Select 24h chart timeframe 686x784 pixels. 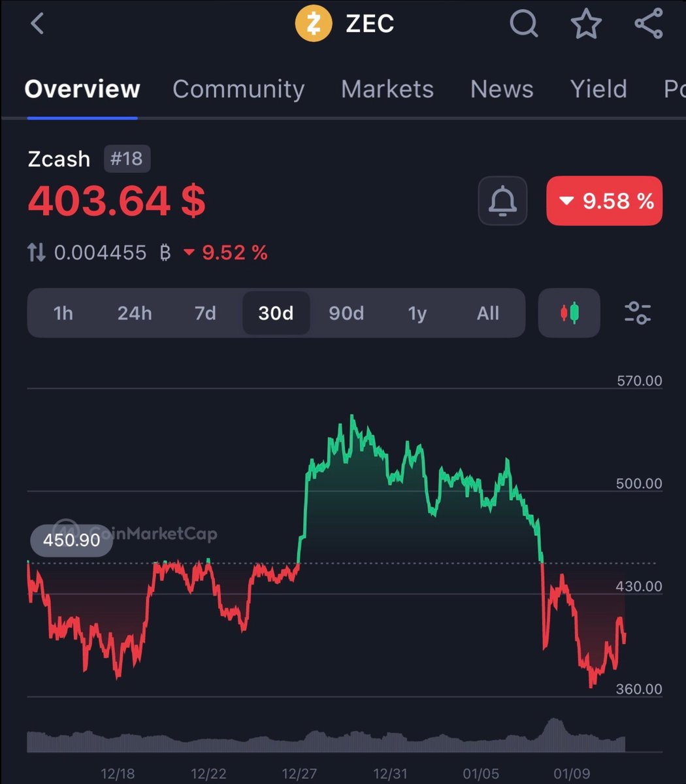point(135,313)
